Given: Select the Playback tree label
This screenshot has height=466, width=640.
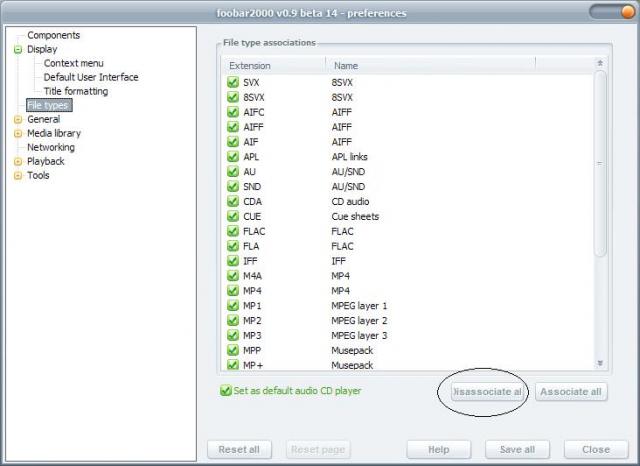Looking at the screenshot, I should (x=46, y=162).
